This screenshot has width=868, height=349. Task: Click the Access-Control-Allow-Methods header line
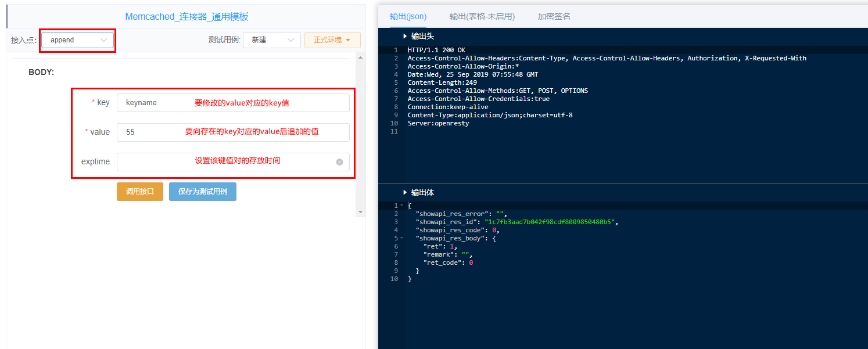498,91
